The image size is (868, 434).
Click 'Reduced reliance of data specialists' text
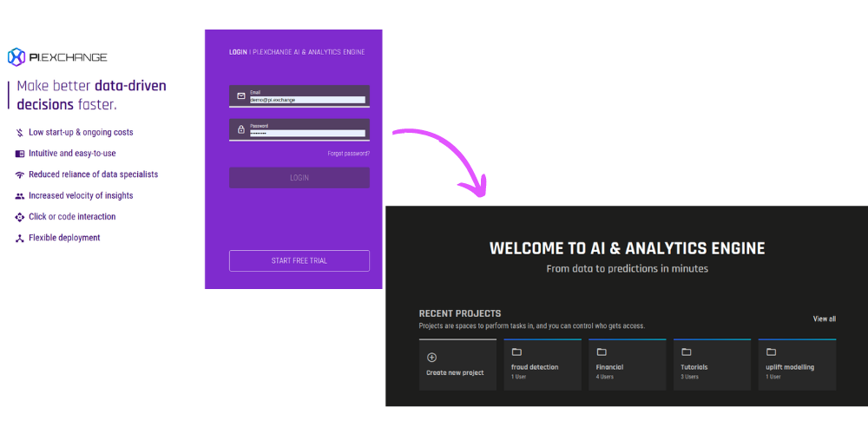coord(94,175)
